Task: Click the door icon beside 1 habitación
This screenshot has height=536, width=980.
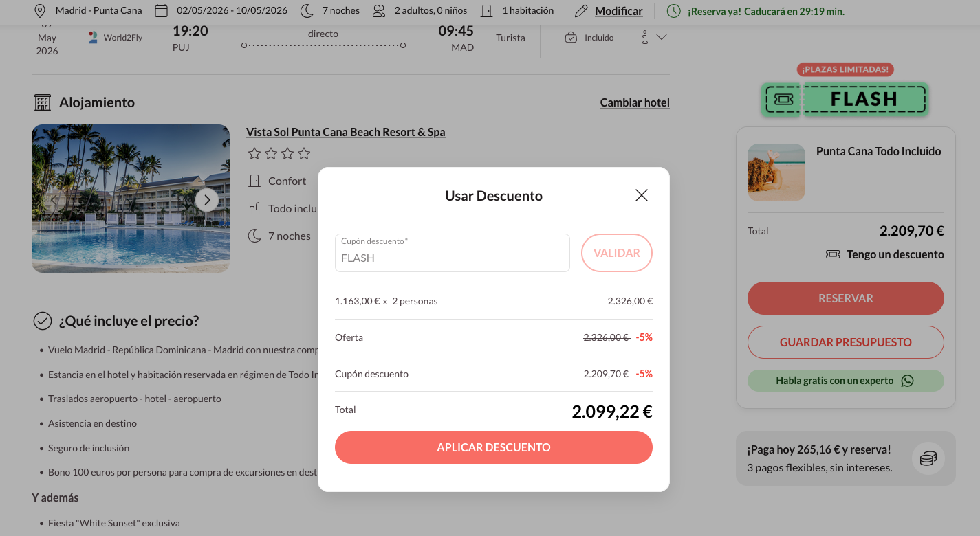Action: click(487, 11)
